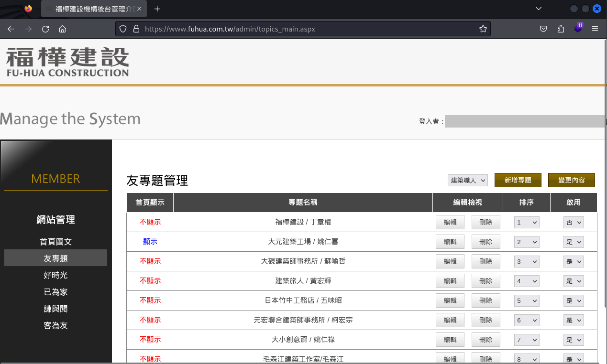
Task: Reload the current page
Action: [45, 29]
